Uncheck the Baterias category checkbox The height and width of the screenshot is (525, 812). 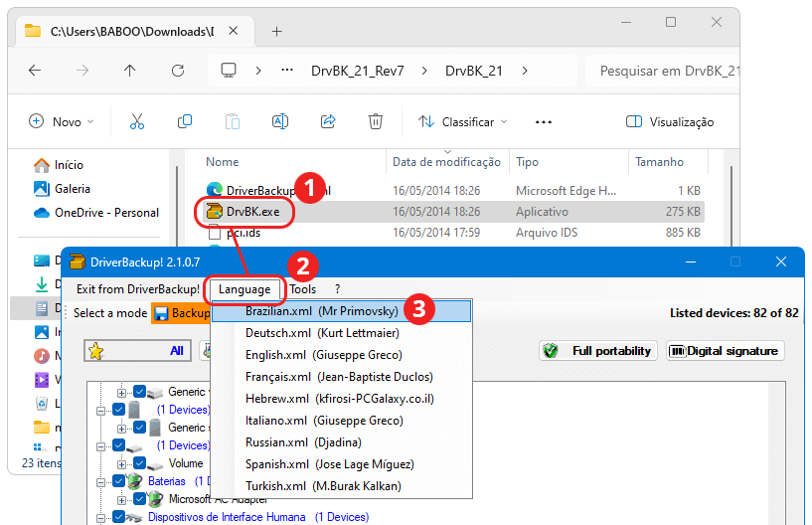coord(118,481)
